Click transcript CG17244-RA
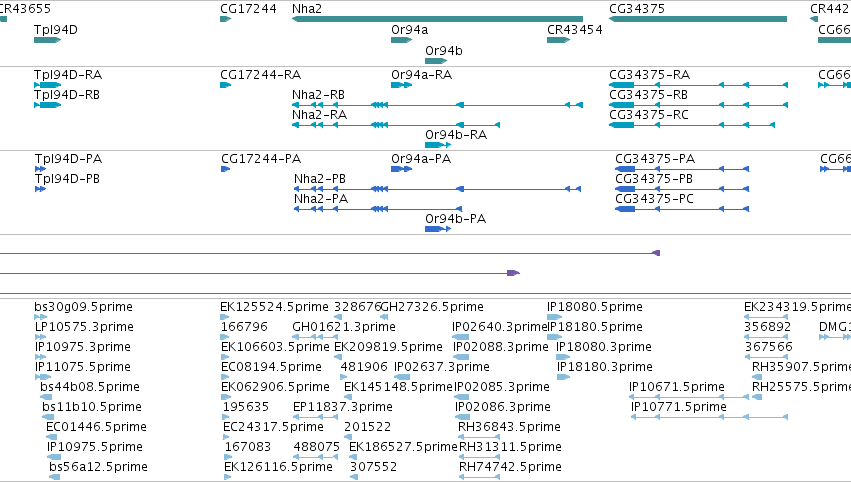The image size is (851, 482). click(261, 75)
